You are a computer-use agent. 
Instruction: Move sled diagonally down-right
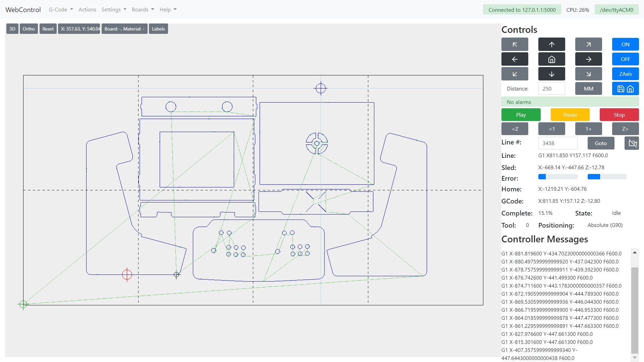588,74
